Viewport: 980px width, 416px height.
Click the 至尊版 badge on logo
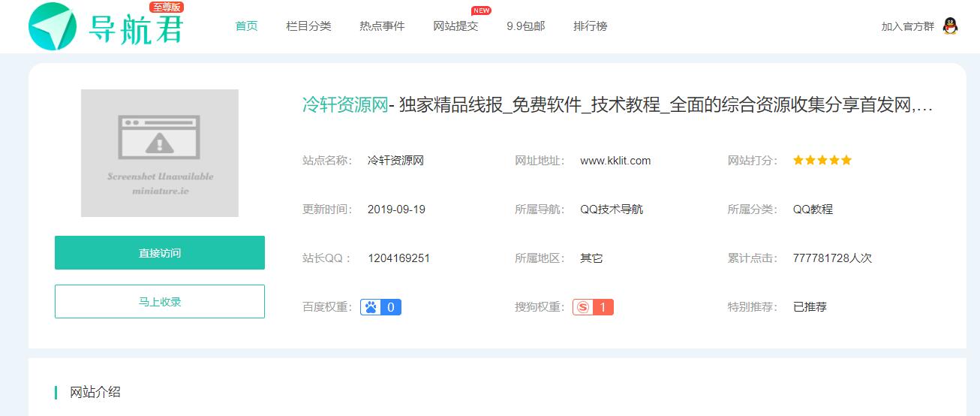click(167, 8)
